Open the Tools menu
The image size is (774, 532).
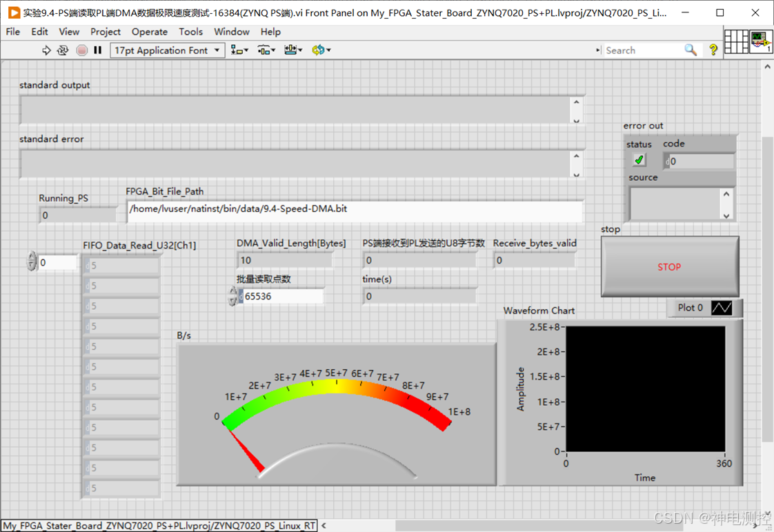[190, 32]
